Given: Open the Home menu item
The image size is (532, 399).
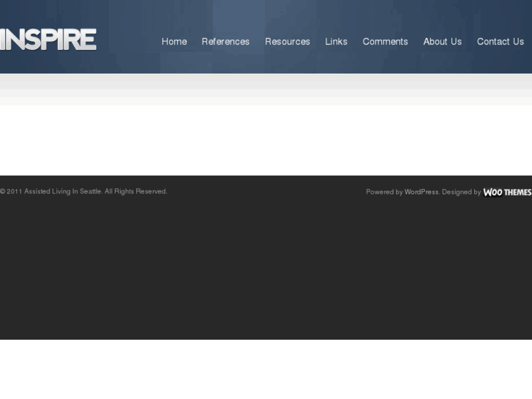Looking at the screenshot, I should (x=174, y=42).
